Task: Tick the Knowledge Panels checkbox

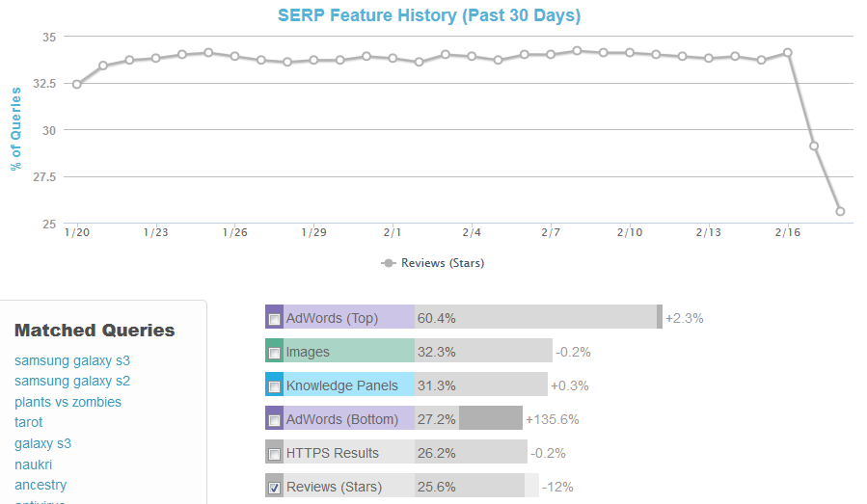Action: pos(275,387)
